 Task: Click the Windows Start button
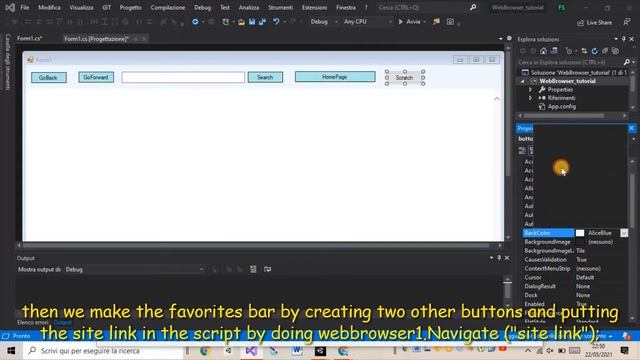[11, 351]
